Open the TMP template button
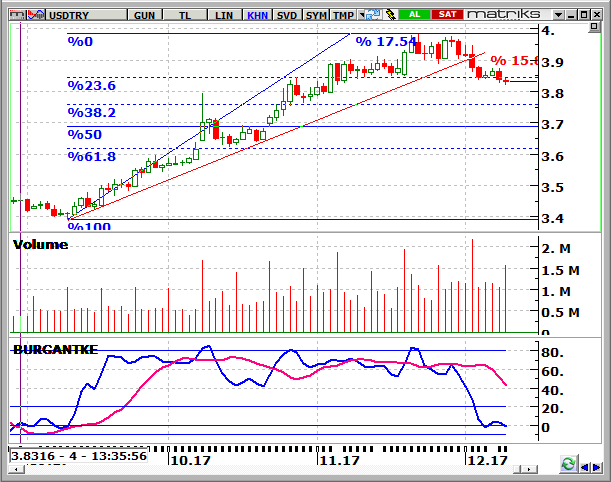 click(x=343, y=15)
